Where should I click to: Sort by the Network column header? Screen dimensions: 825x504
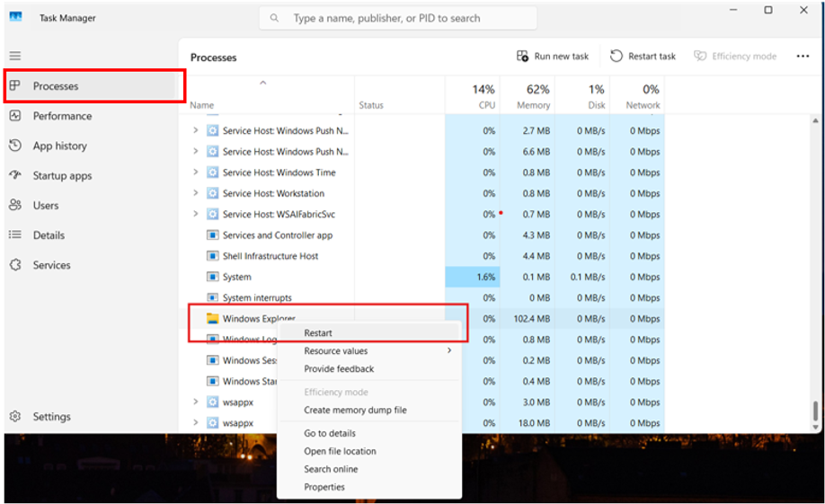pyautogui.click(x=637, y=95)
